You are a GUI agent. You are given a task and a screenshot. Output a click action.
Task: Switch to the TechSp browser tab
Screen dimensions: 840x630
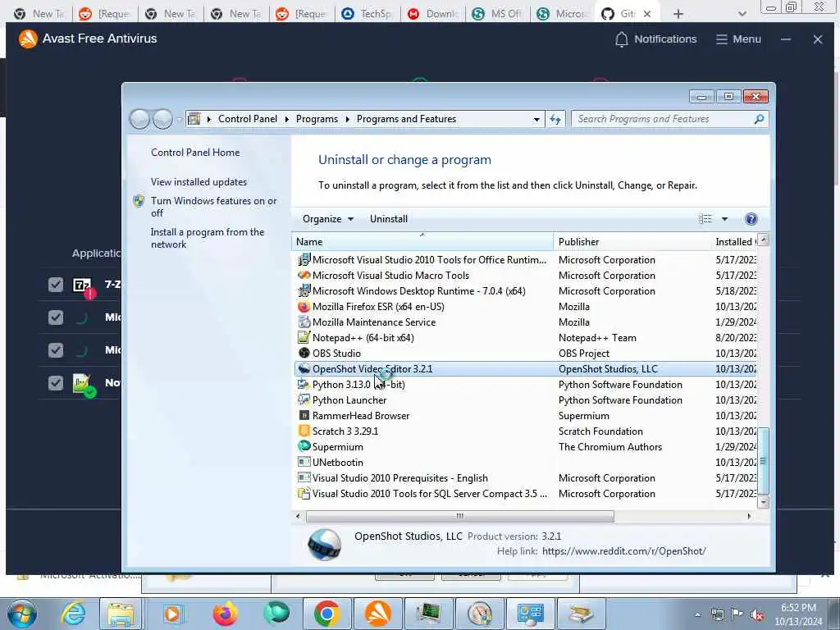[x=367, y=14]
